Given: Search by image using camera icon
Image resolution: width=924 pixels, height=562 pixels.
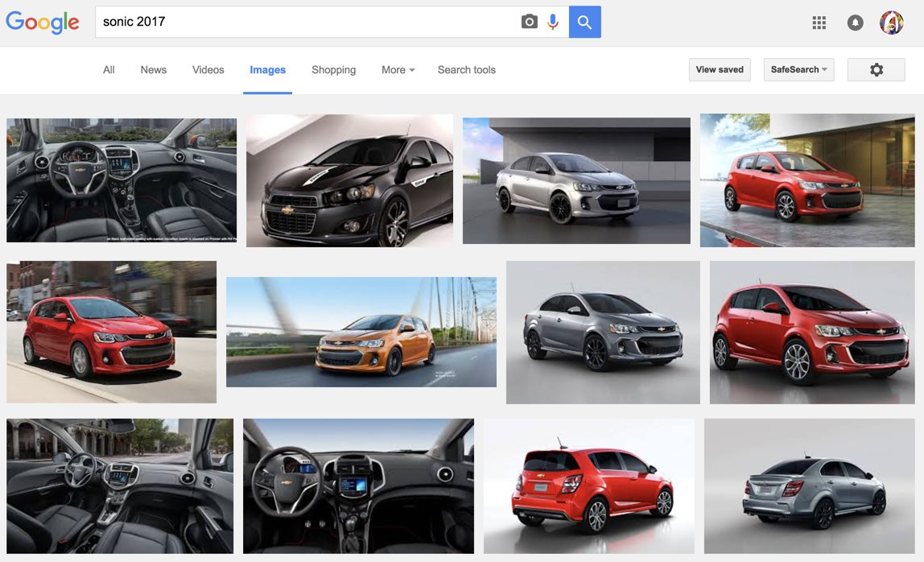Looking at the screenshot, I should pos(529,22).
